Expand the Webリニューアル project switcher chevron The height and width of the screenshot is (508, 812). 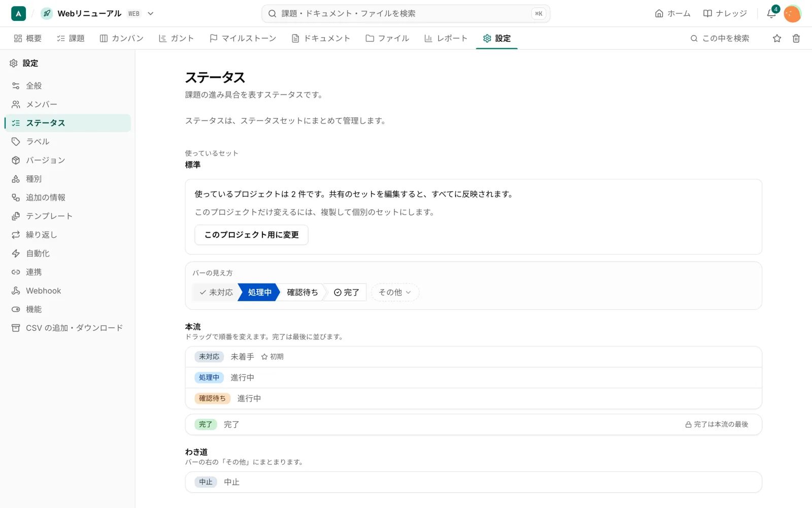pos(151,14)
